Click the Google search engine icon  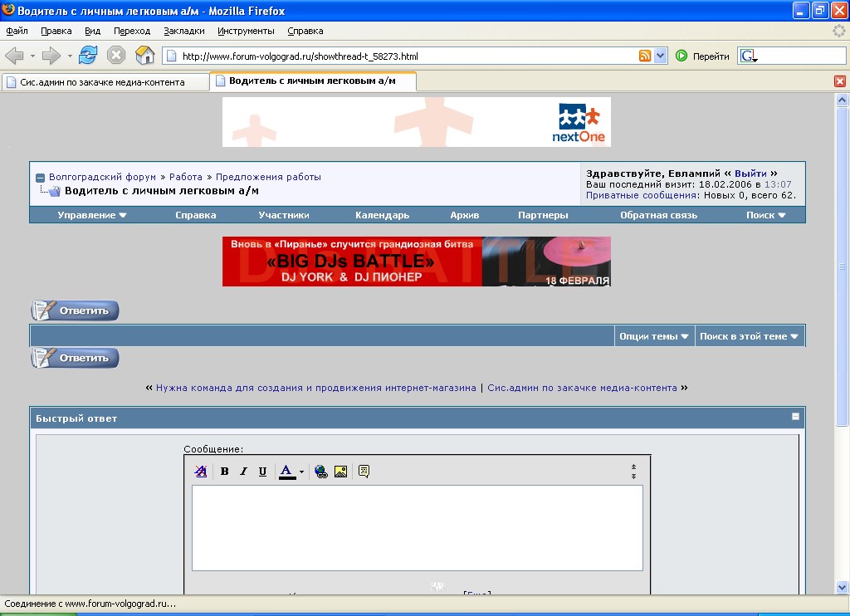coord(748,56)
